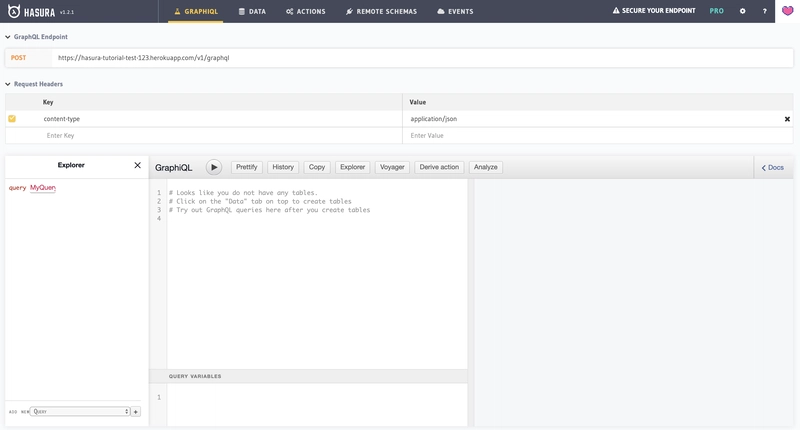800x430 pixels.
Task: Click in the query variables editor
Action: (x=317, y=404)
